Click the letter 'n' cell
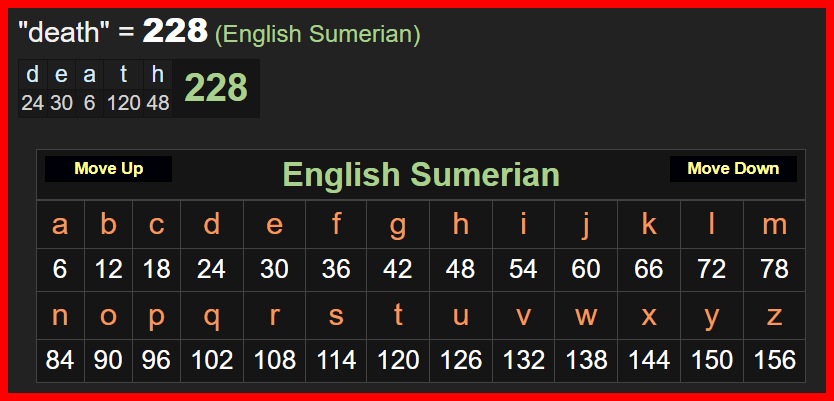This screenshot has height=401, width=834. tap(60, 315)
